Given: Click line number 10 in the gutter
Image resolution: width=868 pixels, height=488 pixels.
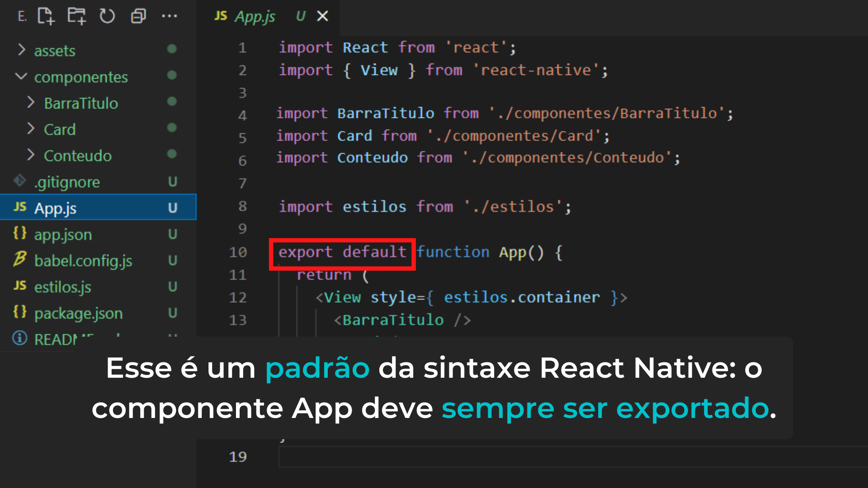Looking at the screenshot, I should point(238,252).
